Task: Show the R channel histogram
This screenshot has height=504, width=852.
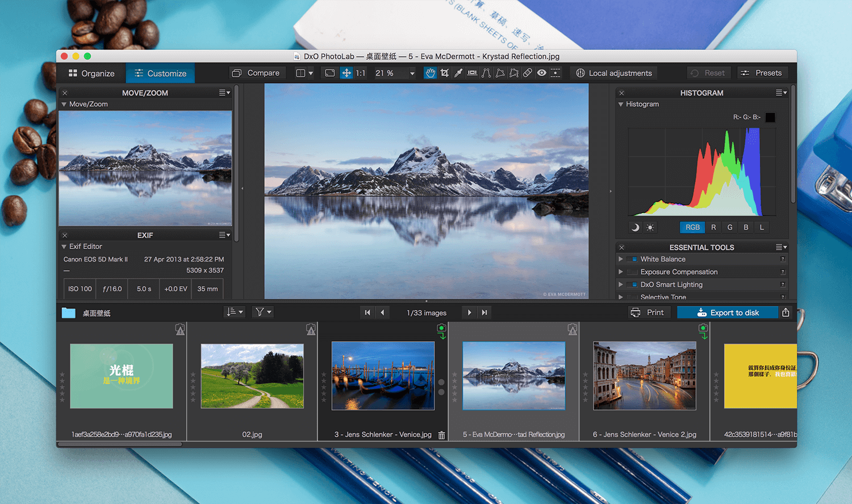Action: point(713,228)
